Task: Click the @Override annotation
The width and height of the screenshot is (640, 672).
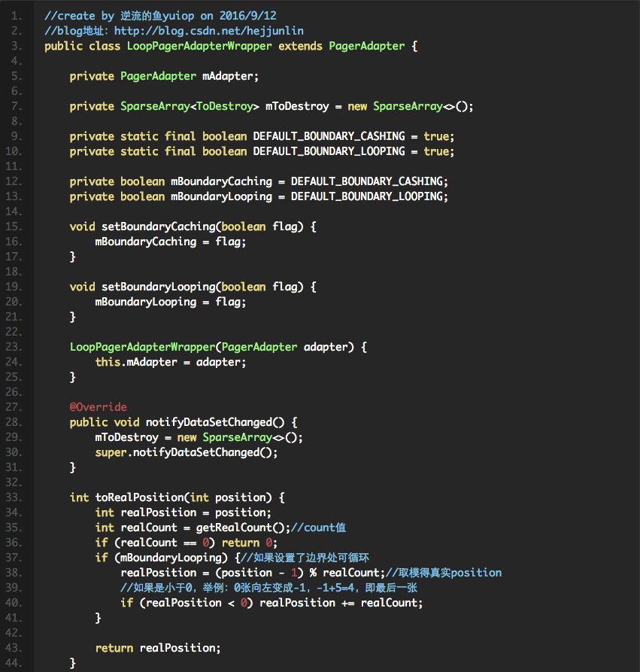Action: [x=99, y=407]
